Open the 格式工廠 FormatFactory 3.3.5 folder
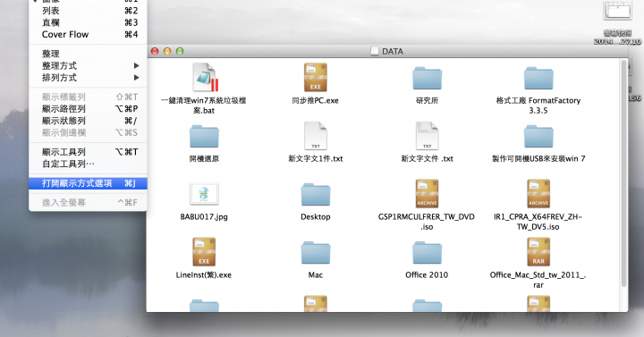This screenshot has width=644, height=337. 538,78
